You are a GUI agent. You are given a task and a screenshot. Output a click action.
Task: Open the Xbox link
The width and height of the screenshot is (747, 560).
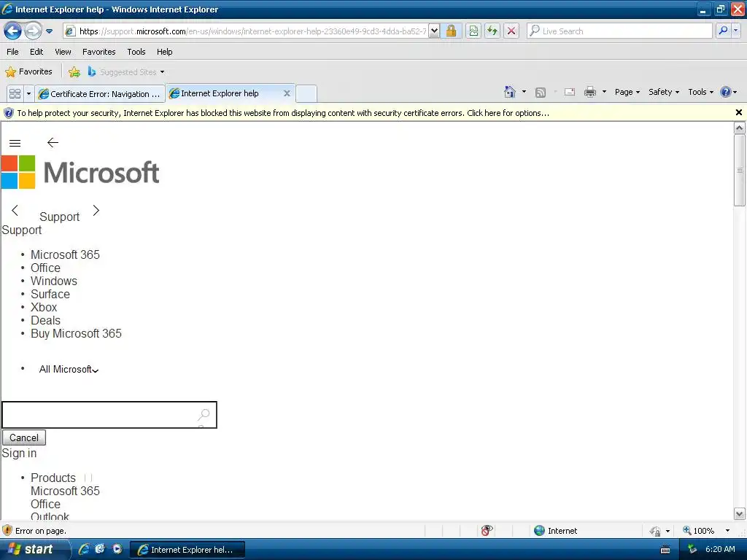pos(44,307)
